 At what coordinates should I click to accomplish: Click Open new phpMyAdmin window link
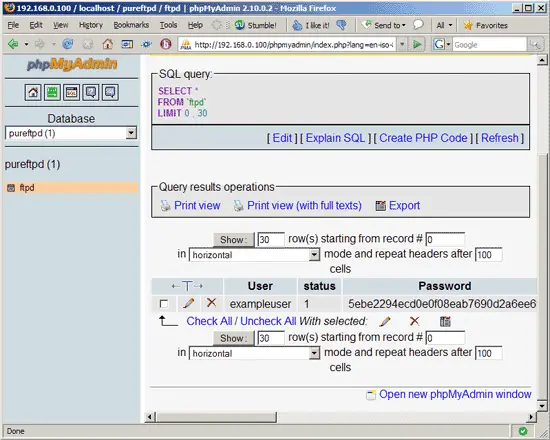pyautogui.click(x=455, y=394)
